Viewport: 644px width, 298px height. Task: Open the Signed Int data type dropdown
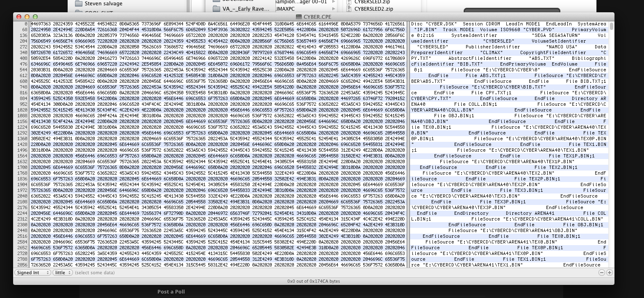32,273
